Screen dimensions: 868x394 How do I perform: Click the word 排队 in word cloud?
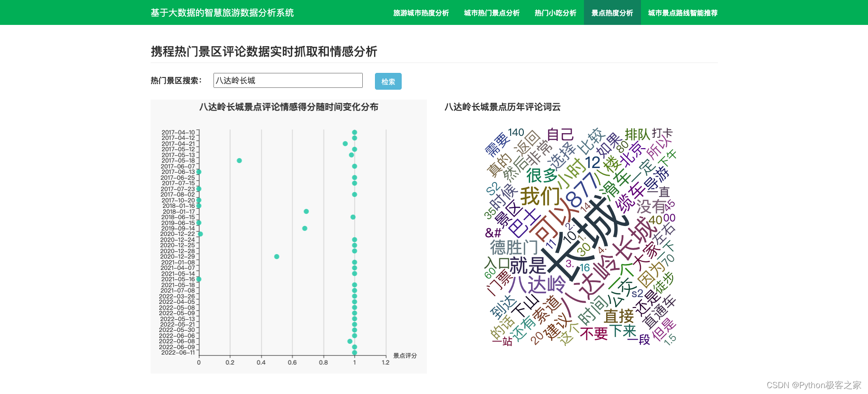637,135
